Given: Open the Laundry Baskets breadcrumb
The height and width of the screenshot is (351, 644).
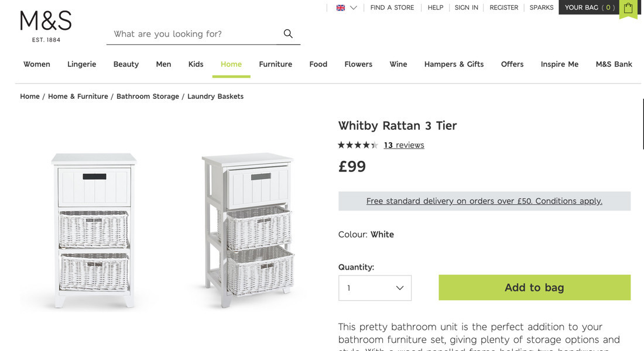Looking at the screenshot, I should pyautogui.click(x=215, y=97).
